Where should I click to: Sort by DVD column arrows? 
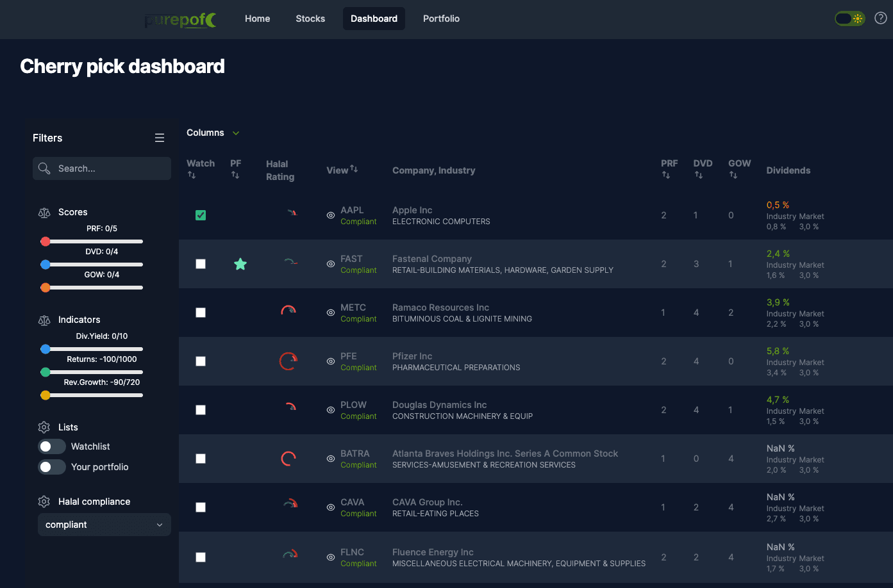tap(699, 175)
